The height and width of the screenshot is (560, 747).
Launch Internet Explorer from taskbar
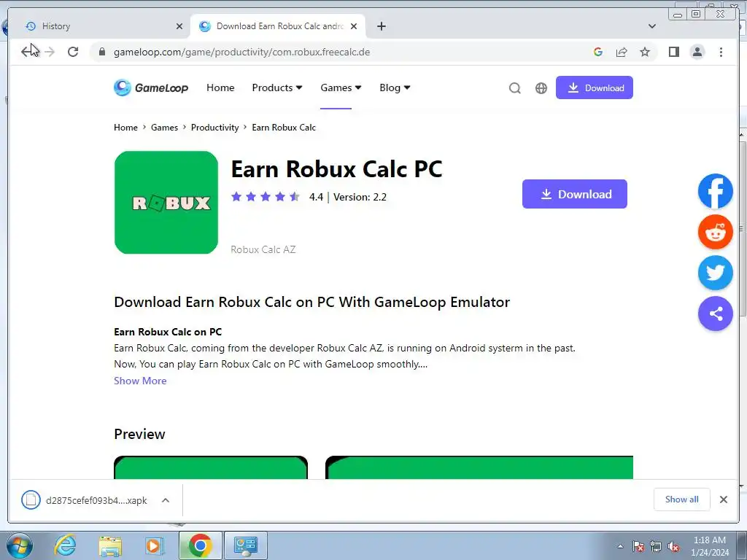(65, 545)
